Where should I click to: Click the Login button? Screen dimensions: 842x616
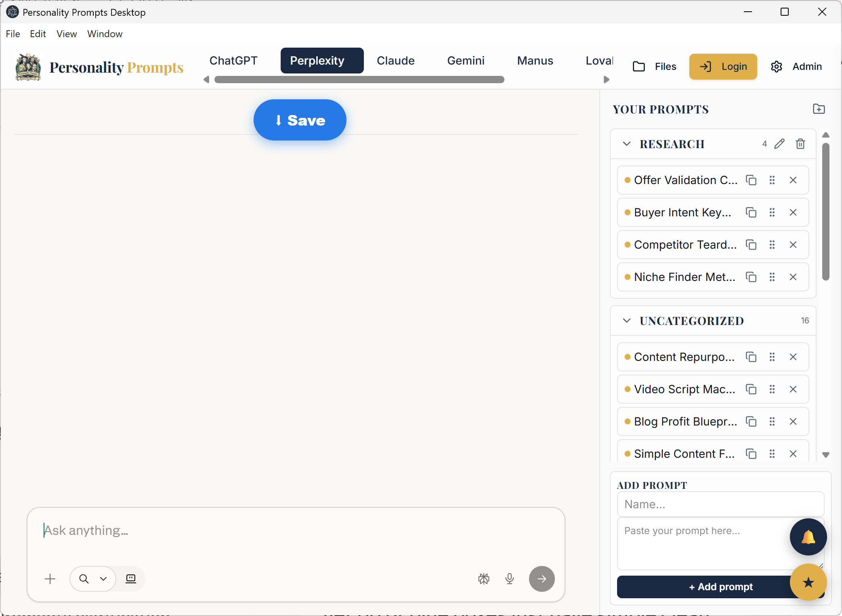tap(723, 67)
